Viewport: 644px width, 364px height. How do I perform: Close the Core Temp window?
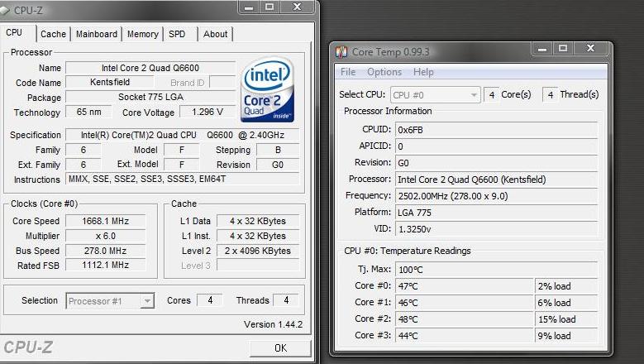(590, 49)
